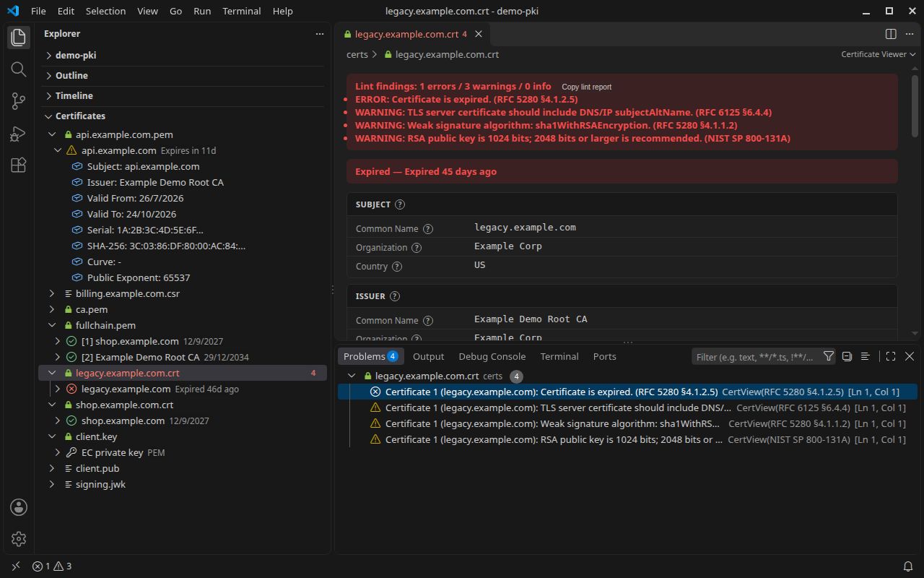924x578 pixels.
Task: Select the Explorer icon in activity bar
Action: [19, 38]
